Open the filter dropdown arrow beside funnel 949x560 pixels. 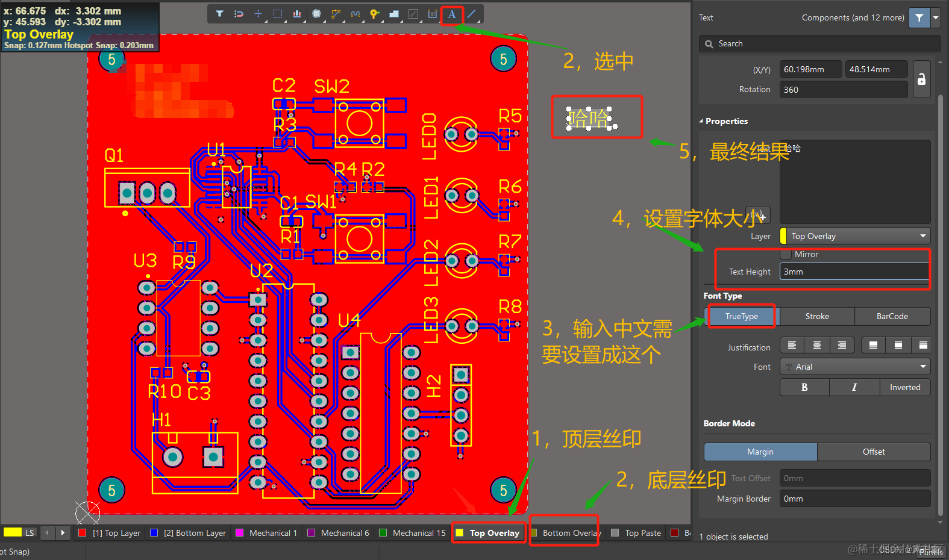[936, 17]
